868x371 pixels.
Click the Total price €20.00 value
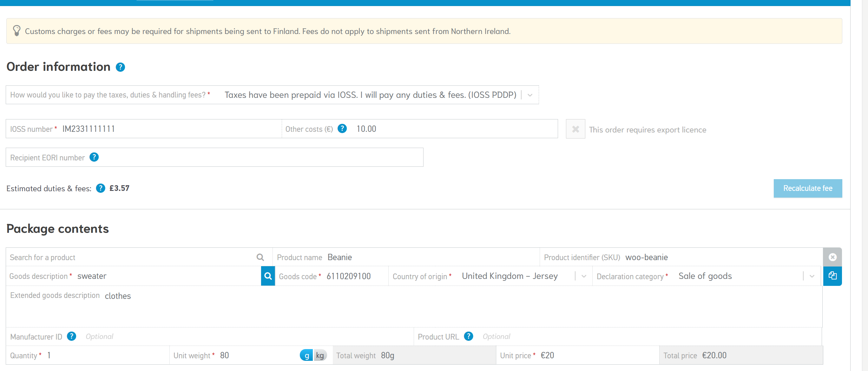(x=714, y=355)
